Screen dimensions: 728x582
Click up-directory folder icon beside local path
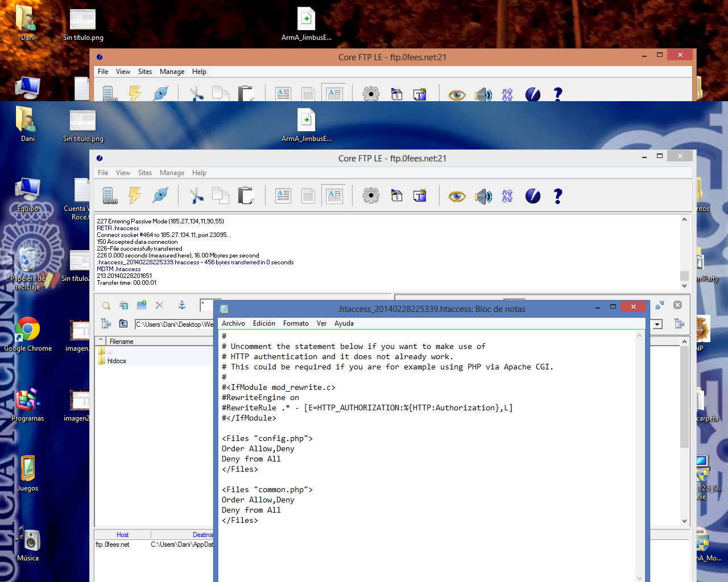(123, 324)
